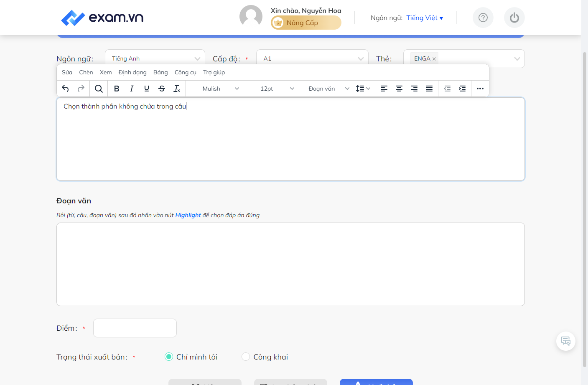
Task: Open the Mulish font family dropdown
Action: [x=221, y=89]
